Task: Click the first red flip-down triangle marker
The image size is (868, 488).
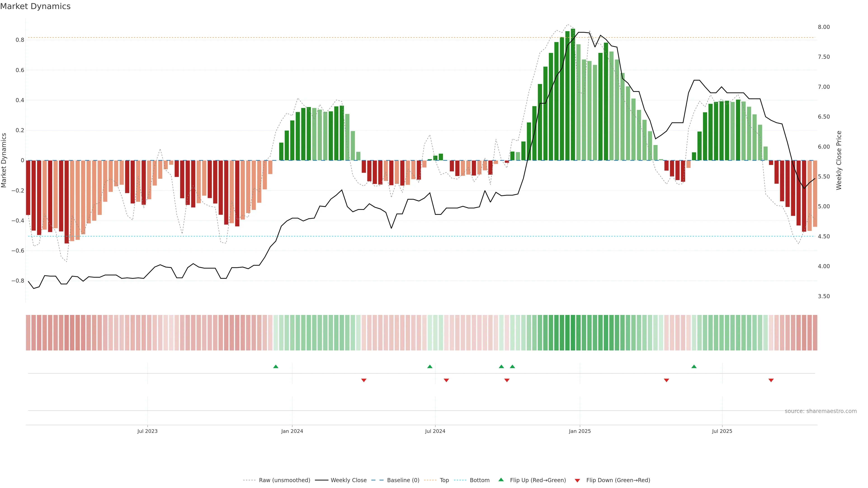Action: (363, 380)
